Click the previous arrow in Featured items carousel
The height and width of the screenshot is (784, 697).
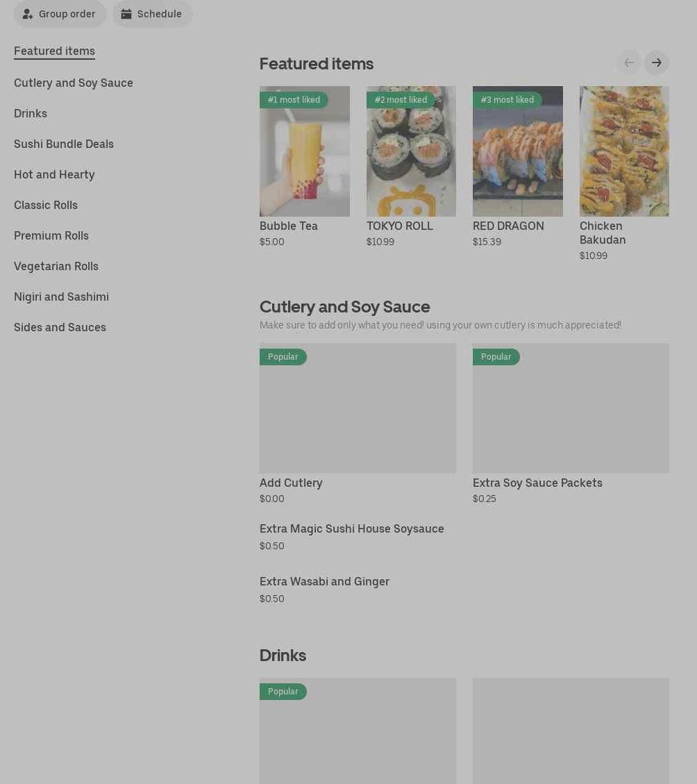pos(628,62)
